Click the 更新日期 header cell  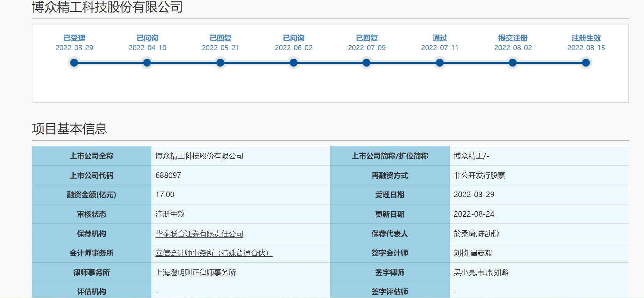390,214
